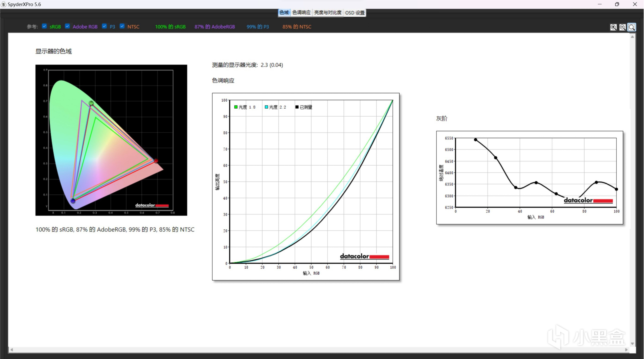Select the 色域 tab

pos(284,12)
